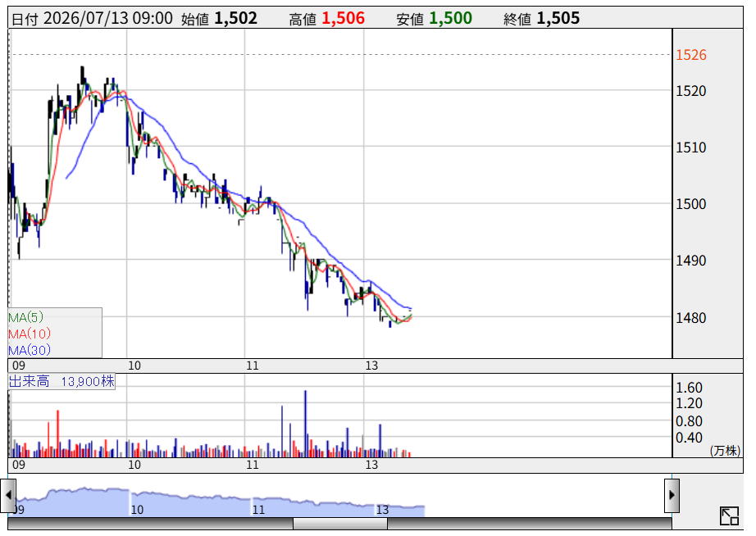Image resolution: width=756 pixels, height=536 pixels.
Task: Toggle the MA(5) legend entry
Action: 26,317
